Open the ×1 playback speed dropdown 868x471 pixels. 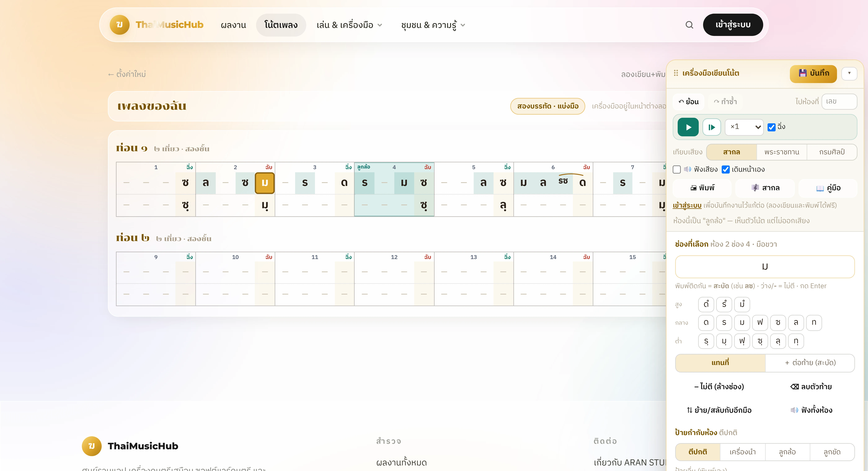click(744, 127)
